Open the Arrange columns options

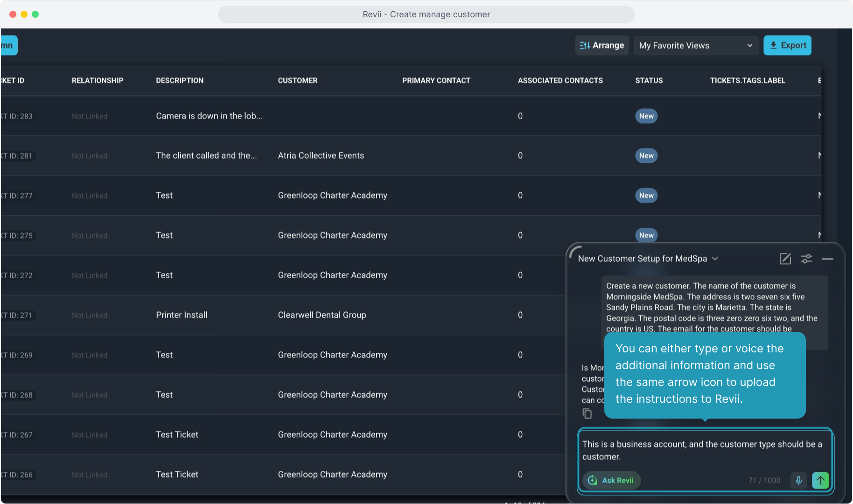click(601, 45)
